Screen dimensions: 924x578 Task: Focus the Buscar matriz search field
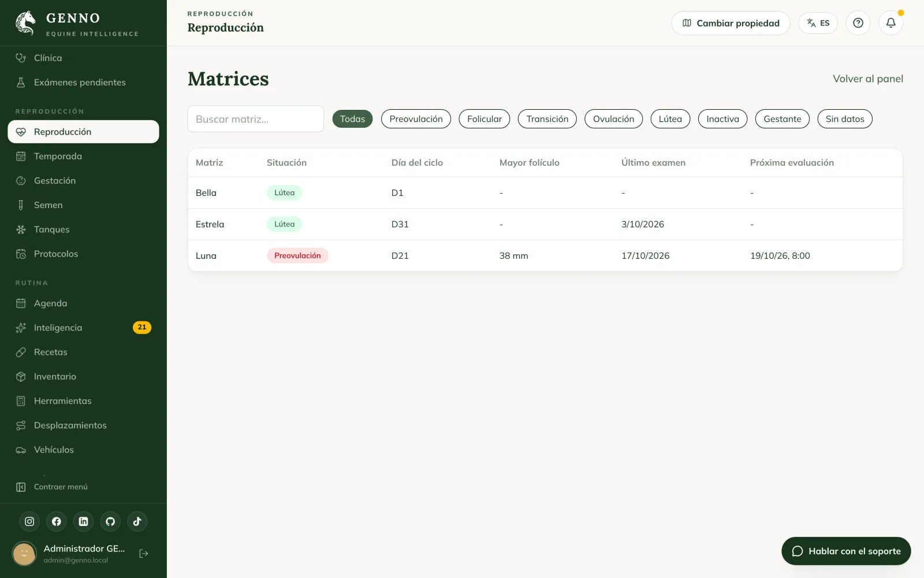(255, 119)
